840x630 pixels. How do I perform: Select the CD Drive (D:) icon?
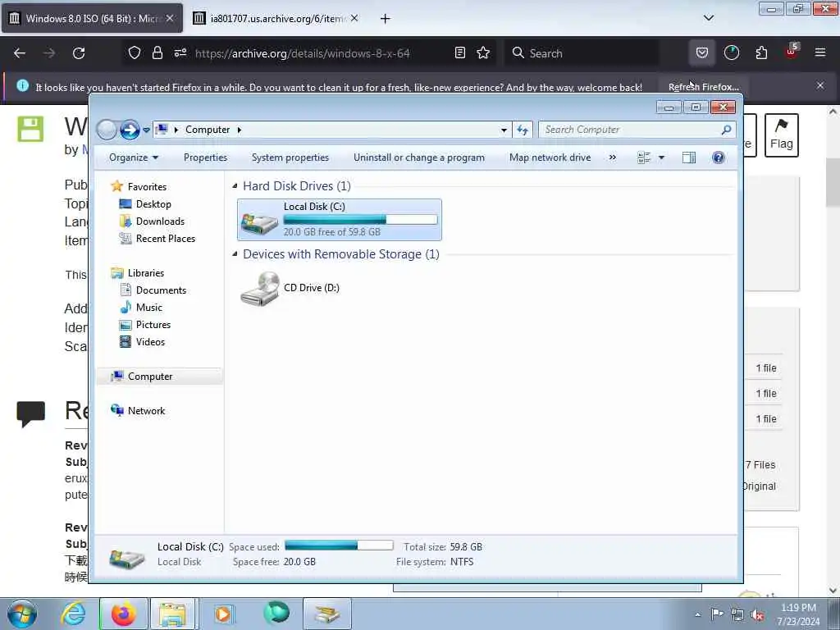tap(260, 288)
